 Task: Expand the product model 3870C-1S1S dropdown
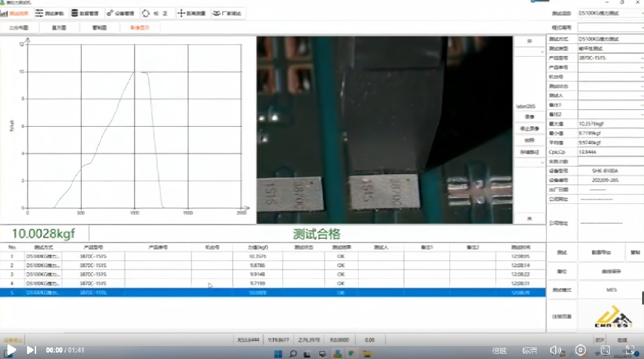pyautogui.click(x=641, y=58)
